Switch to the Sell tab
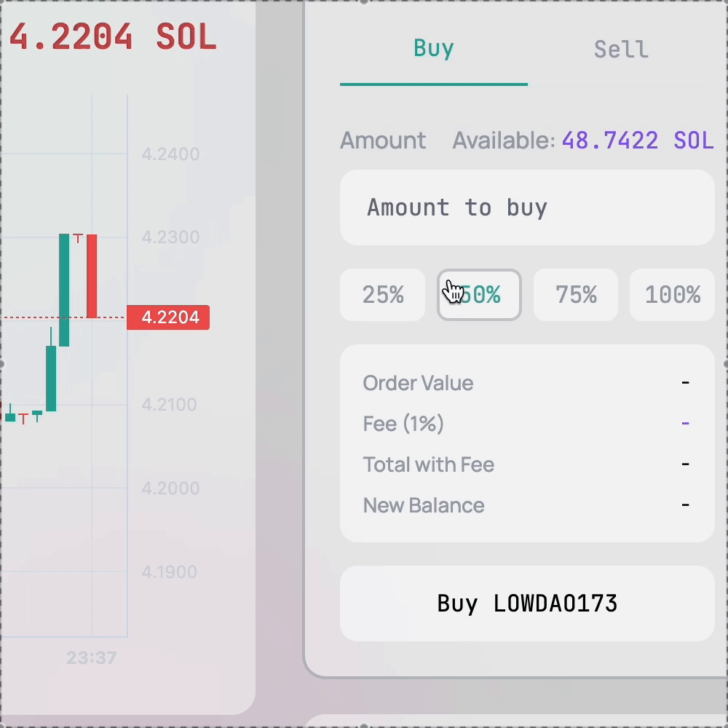The image size is (728, 728). [620, 50]
